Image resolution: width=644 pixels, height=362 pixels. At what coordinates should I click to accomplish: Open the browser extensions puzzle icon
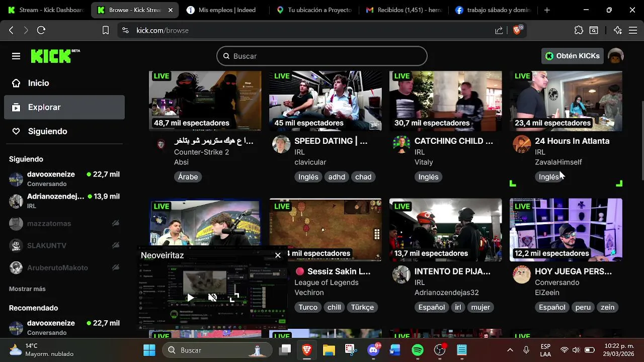tap(579, 30)
